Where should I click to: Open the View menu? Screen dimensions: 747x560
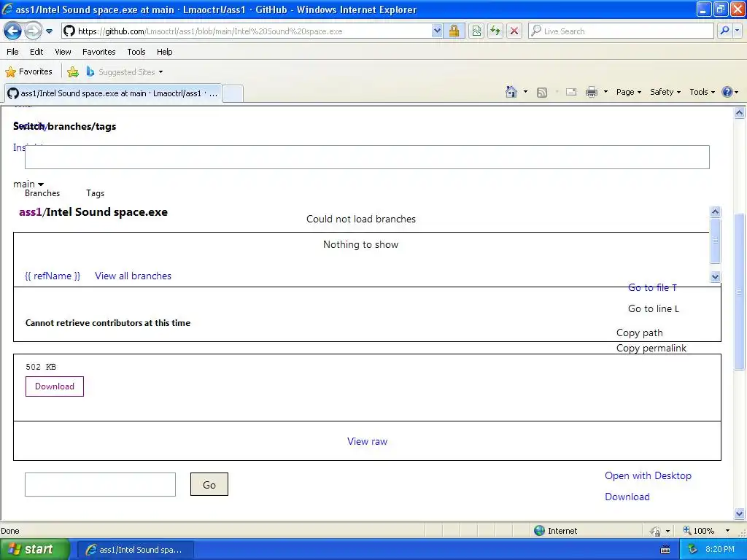(63, 52)
